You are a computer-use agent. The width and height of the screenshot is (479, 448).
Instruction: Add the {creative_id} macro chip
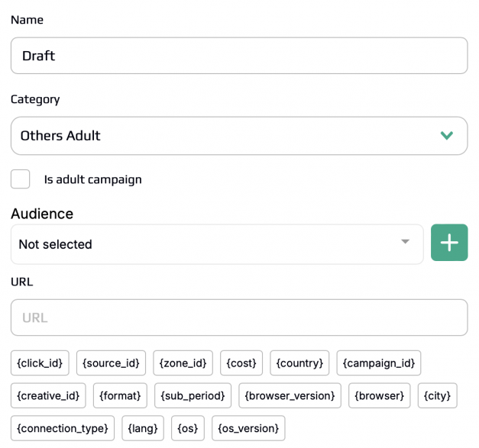click(x=48, y=395)
